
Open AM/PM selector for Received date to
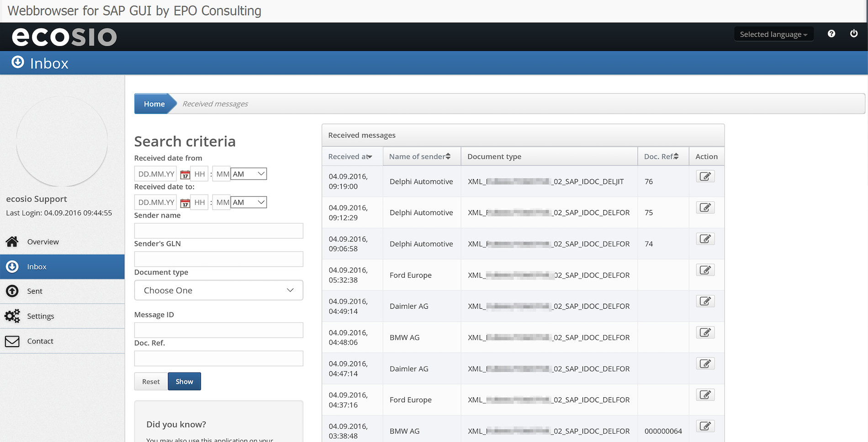pyautogui.click(x=249, y=202)
